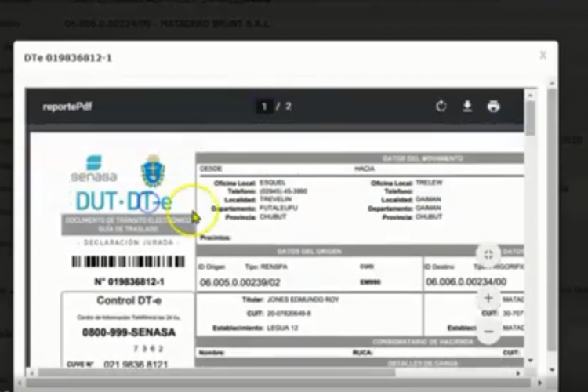
Task: Click the document number N° 019836812-1
Action: (129, 281)
